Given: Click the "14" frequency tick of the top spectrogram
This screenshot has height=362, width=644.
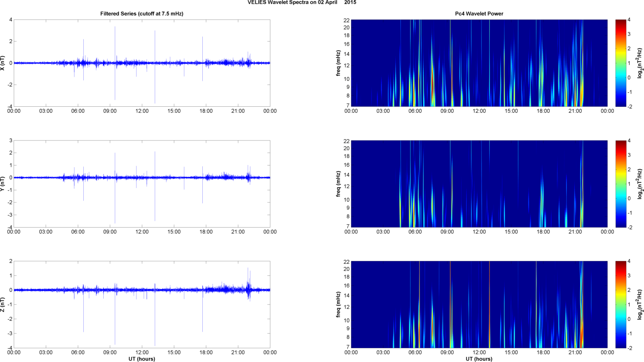Looking at the screenshot, I should click(346, 54).
